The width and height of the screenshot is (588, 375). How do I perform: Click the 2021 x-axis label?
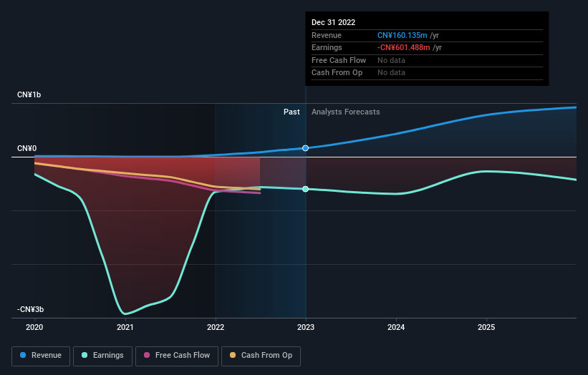(x=125, y=327)
